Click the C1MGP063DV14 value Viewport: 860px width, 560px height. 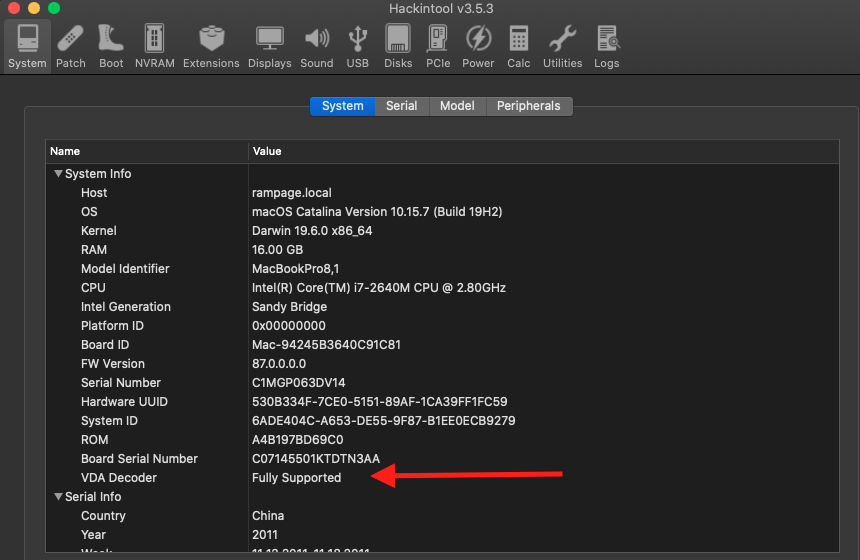click(299, 383)
